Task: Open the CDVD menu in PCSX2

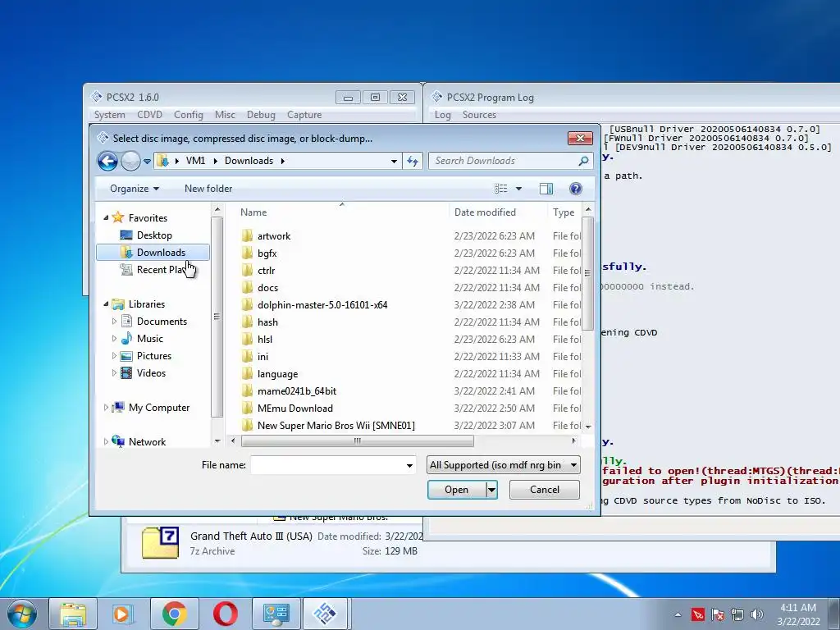Action: tap(149, 115)
